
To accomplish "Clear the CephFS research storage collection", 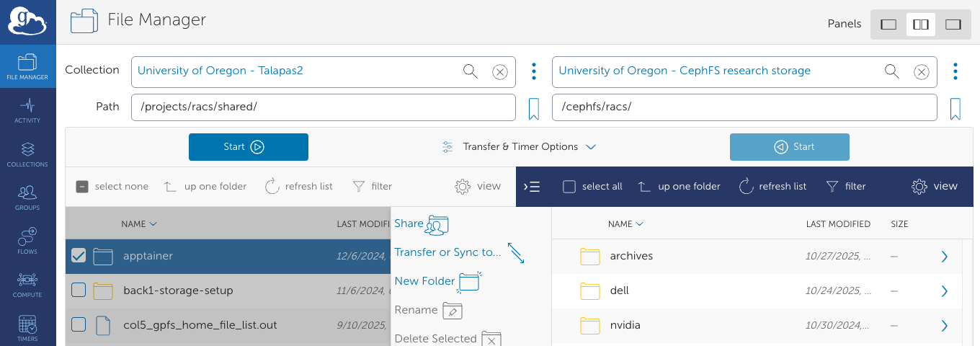I will click(922, 71).
